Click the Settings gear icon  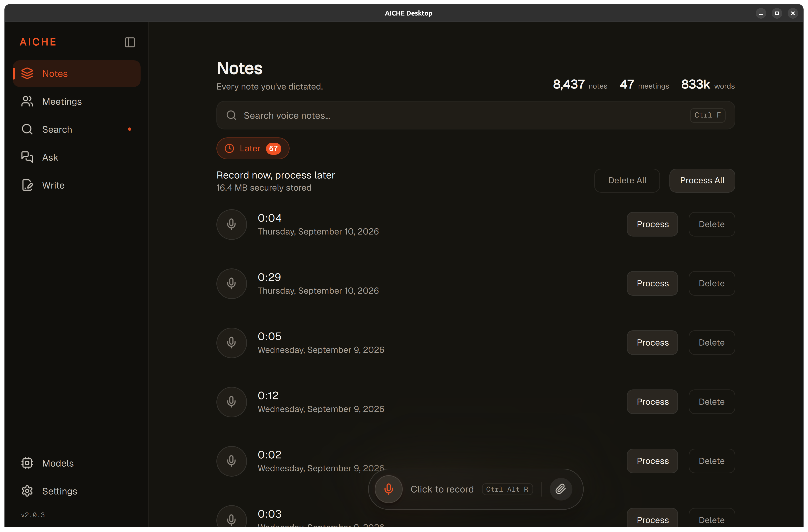[x=27, y=491]
